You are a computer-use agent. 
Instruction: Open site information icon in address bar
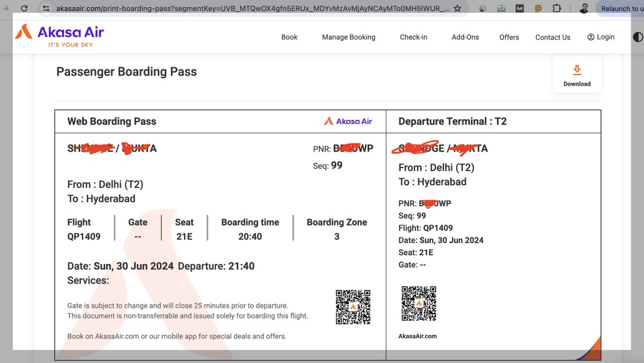46,9
